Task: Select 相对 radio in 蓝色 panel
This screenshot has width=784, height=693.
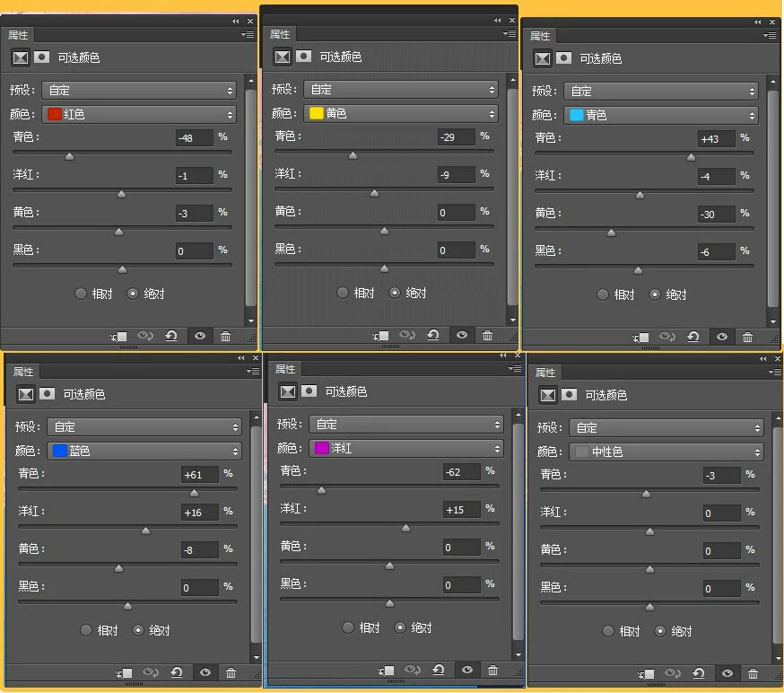Action: pos(86,630)
